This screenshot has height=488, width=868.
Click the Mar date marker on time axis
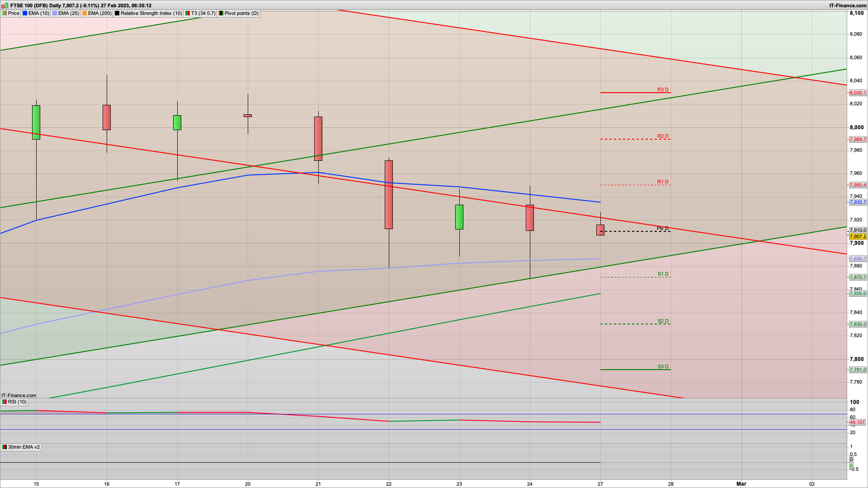coord(741,484)
